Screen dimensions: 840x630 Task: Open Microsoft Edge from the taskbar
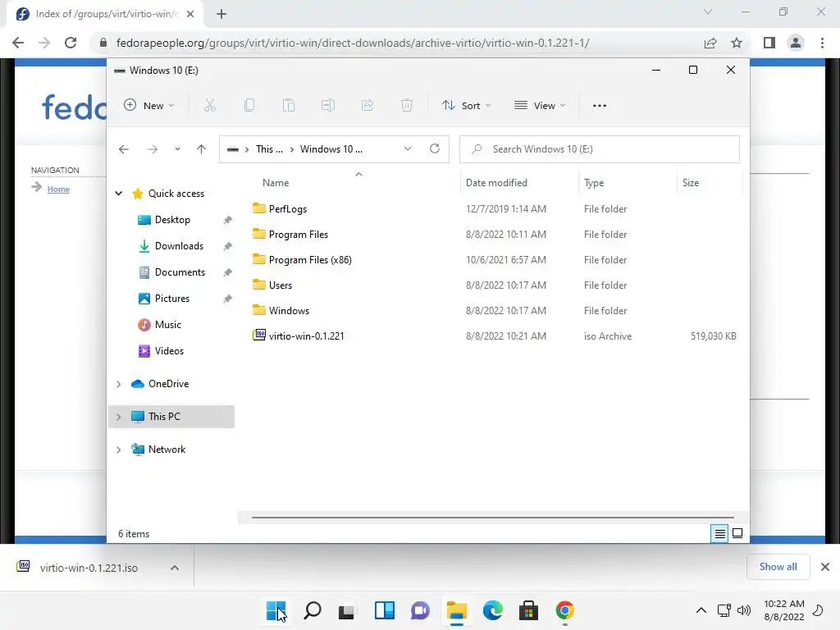click(493, 610)
